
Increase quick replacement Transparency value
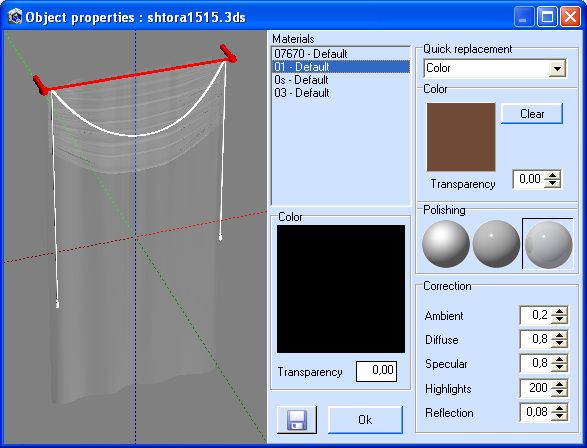pyautogui.click(x=553, y=175)
